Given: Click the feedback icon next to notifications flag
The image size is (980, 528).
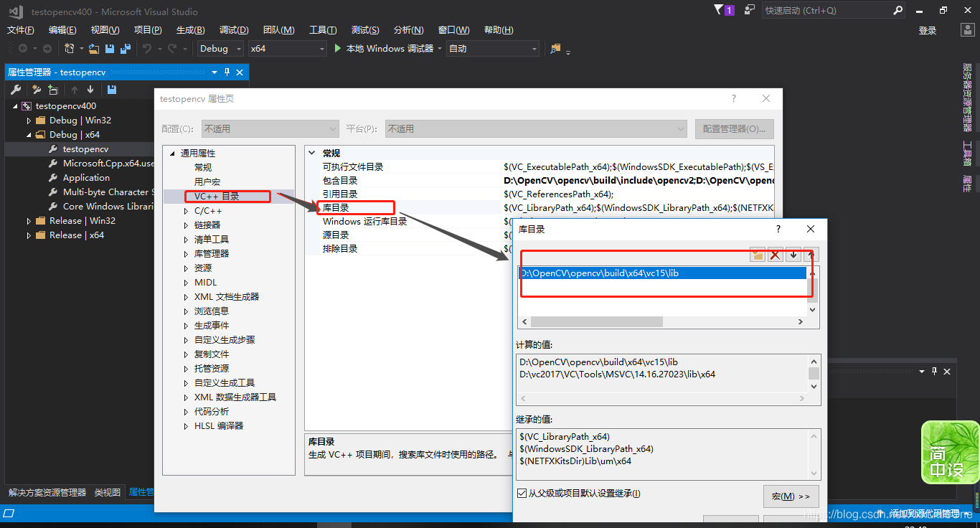Looking at the screenshot, I should click(750, 10).
